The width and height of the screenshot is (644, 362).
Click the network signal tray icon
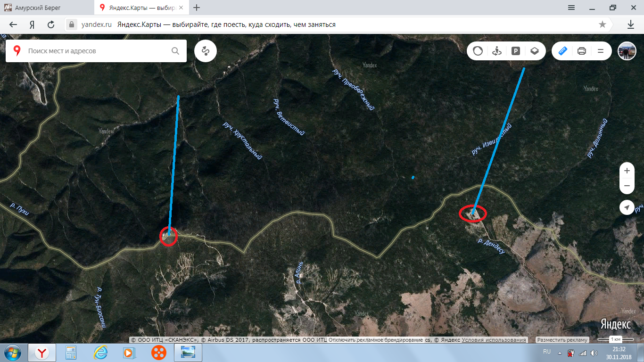(582, 353)
